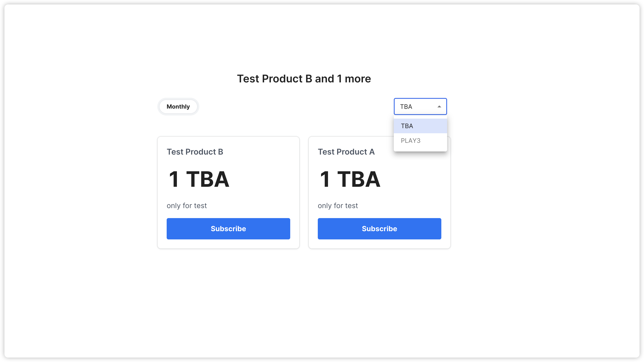The width and height of the screenshot is (644, 362).
Task: Click the Test Product A card title
Action: 346,152
